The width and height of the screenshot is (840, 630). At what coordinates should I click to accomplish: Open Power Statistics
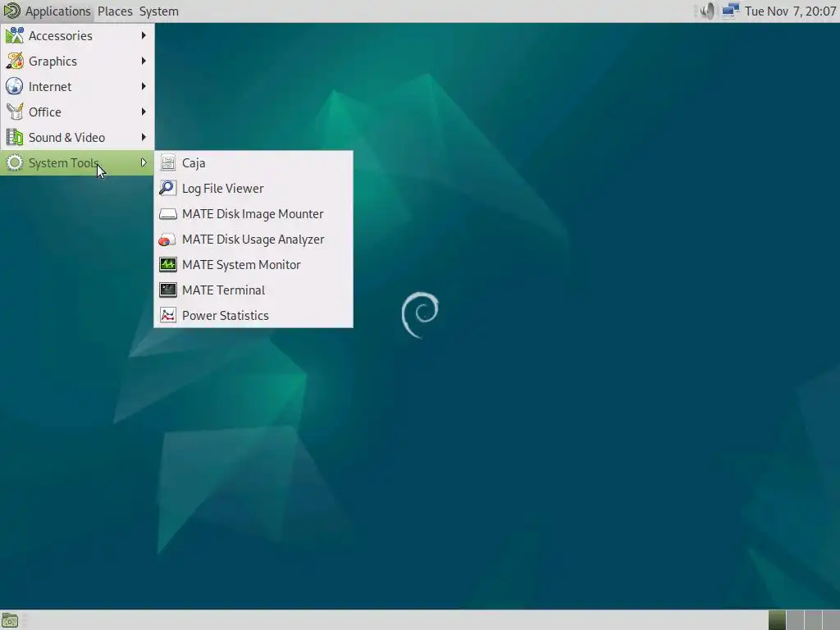[253, 316]
